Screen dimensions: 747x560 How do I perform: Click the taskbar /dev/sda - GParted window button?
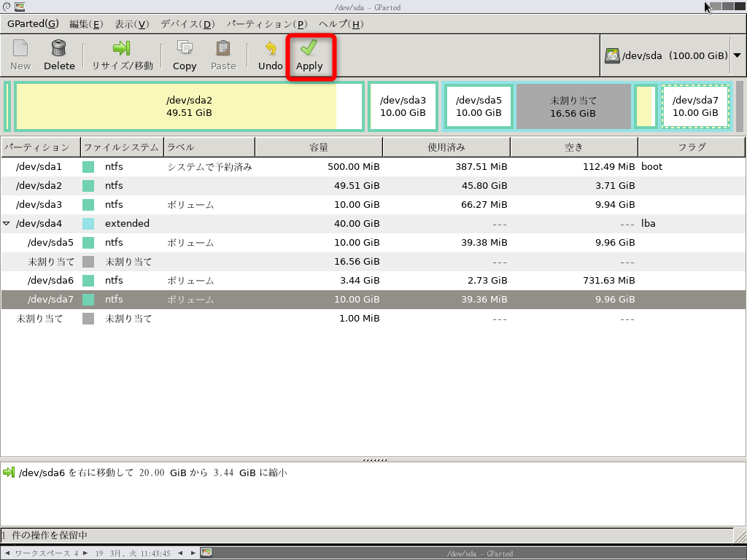click(x=480, y=553)
